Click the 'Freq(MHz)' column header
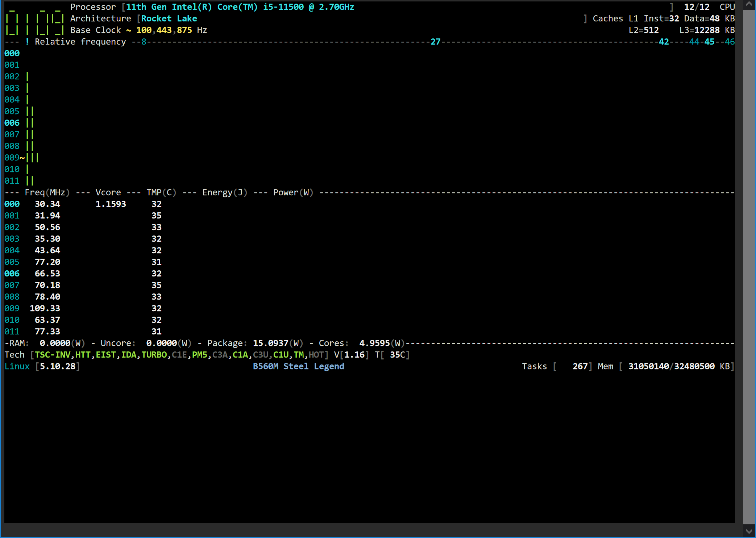756x538 pixels. [x=47, y=192]
